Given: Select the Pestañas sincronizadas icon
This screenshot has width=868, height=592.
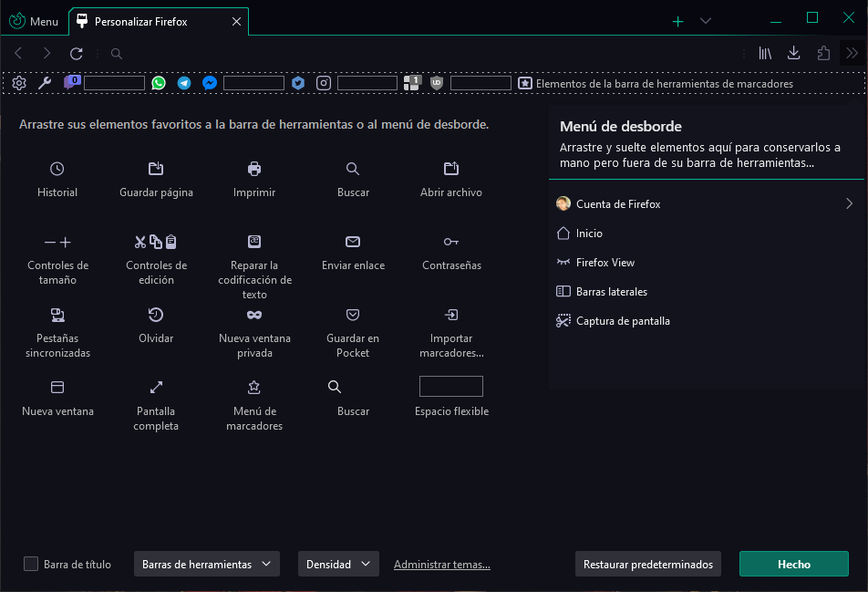Looking at the screenshot, I should (x=57, y=315).
